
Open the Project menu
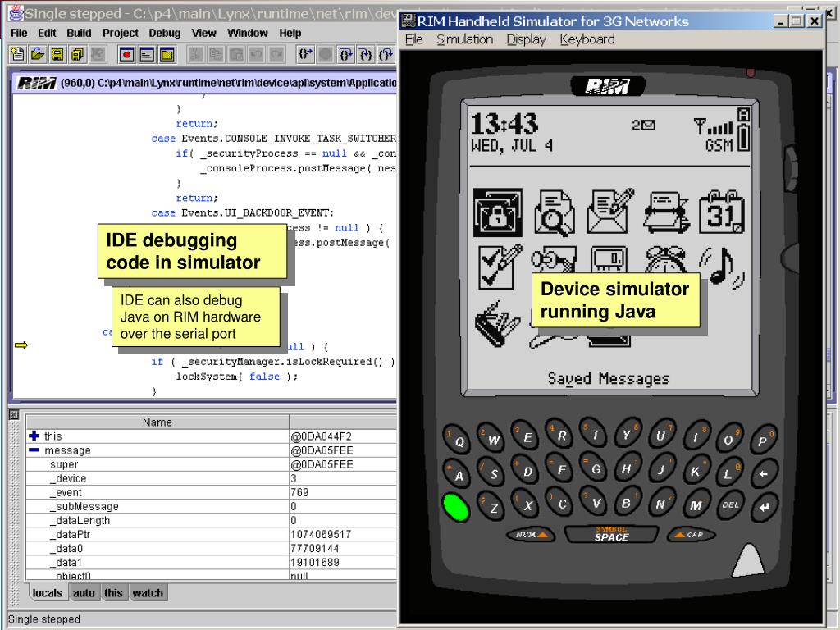point(121,33)
